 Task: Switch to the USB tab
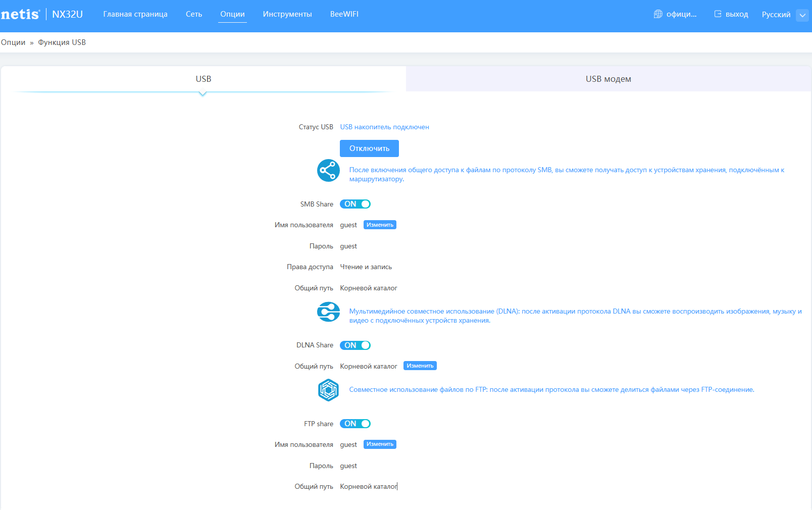204,79
